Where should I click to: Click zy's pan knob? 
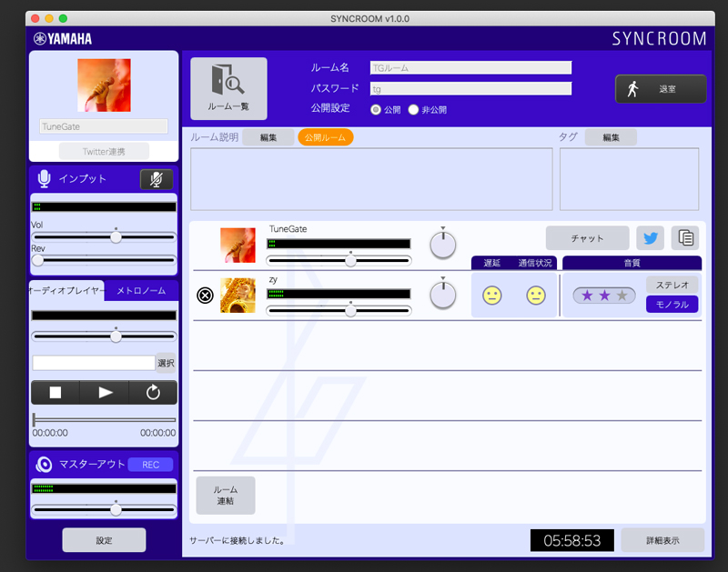443,295
